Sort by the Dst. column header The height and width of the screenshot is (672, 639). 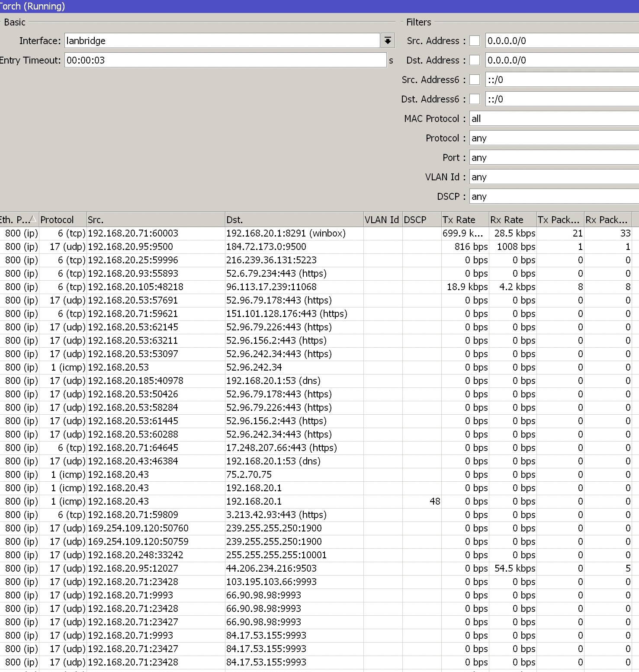(293, 219)
